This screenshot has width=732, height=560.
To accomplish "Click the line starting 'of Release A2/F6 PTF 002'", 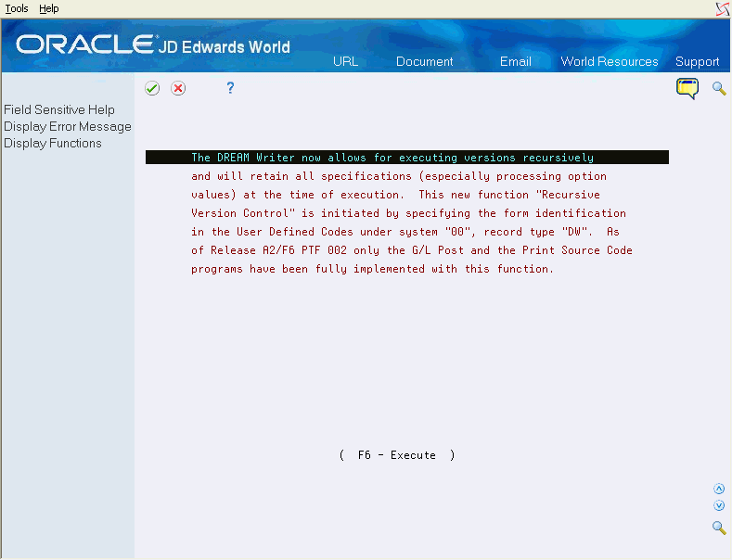I will pyautogui.click(x=412, y=250).
